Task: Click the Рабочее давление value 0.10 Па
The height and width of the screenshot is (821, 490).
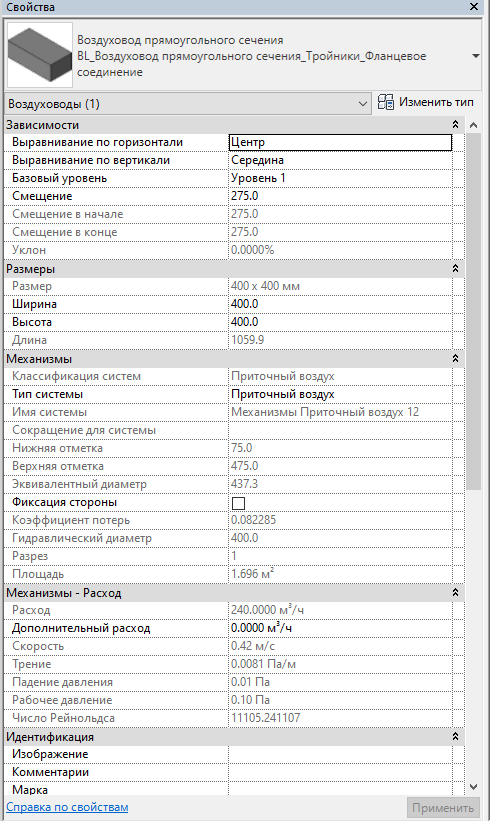Action: click(250, 700)
